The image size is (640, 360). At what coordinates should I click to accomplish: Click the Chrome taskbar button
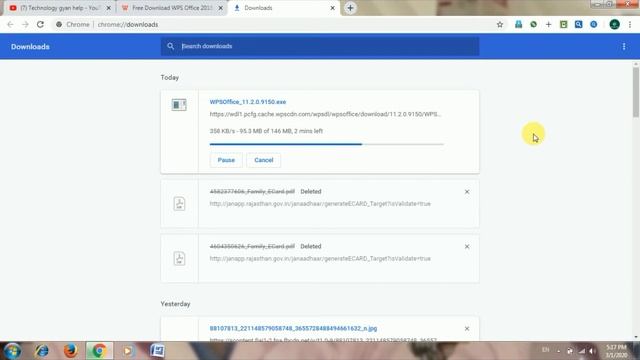click(x=99, y=351)
